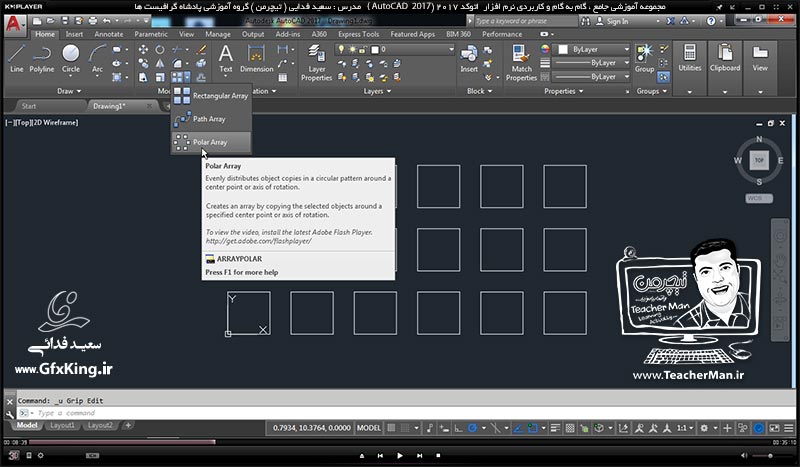
Task: Select the Dimension tool
Action: [256, 58]
